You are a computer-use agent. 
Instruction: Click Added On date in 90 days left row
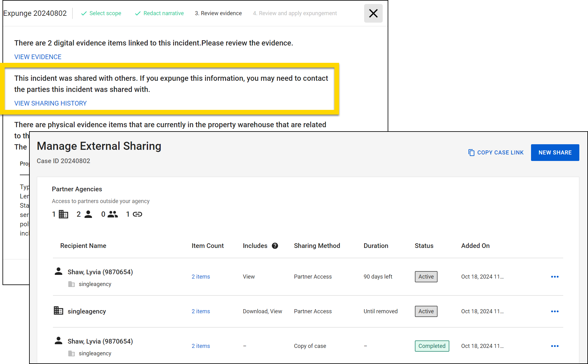(482, 277)
